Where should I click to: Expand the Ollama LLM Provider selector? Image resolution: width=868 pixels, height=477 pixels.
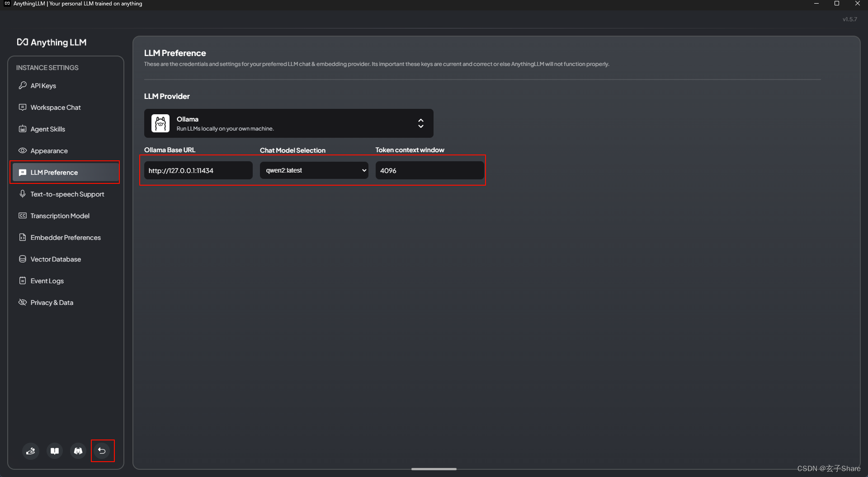tap(288, 123)
